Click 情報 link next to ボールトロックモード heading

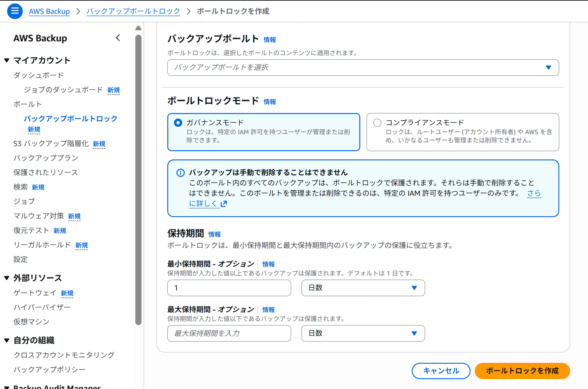click(x=270, y=102)
